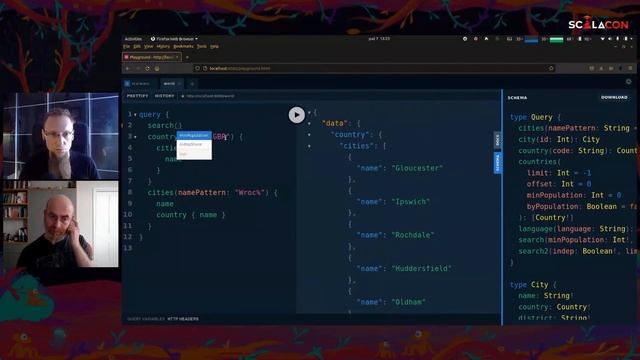This screenshot has width=640, height=360.
Task: Run the query with the play button
Action: pyautogui.click(x=297, y=115)
